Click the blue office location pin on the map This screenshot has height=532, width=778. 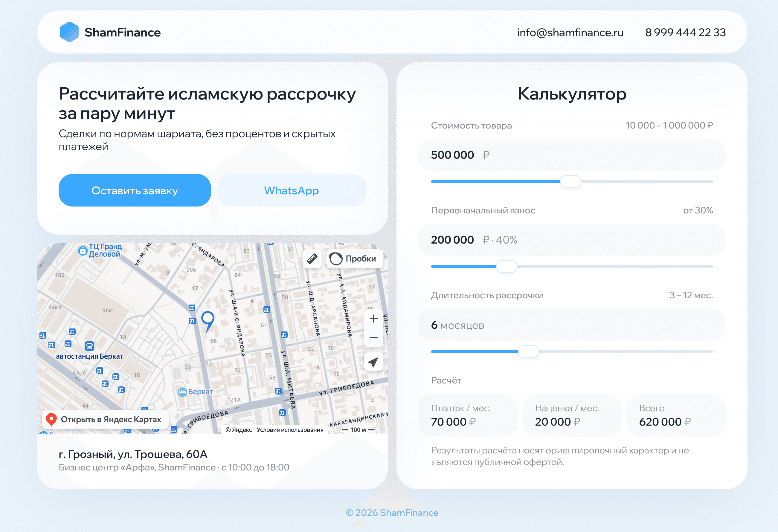(x=208, y=318)
